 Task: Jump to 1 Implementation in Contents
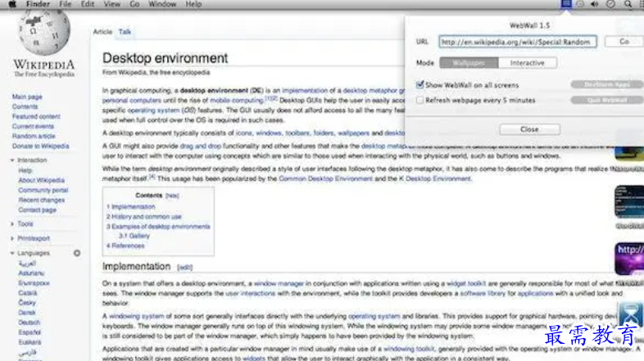131,207
